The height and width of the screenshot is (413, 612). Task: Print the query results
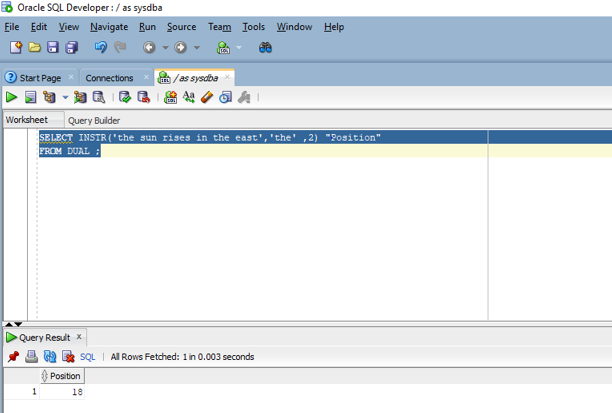(x=32, y=356)
